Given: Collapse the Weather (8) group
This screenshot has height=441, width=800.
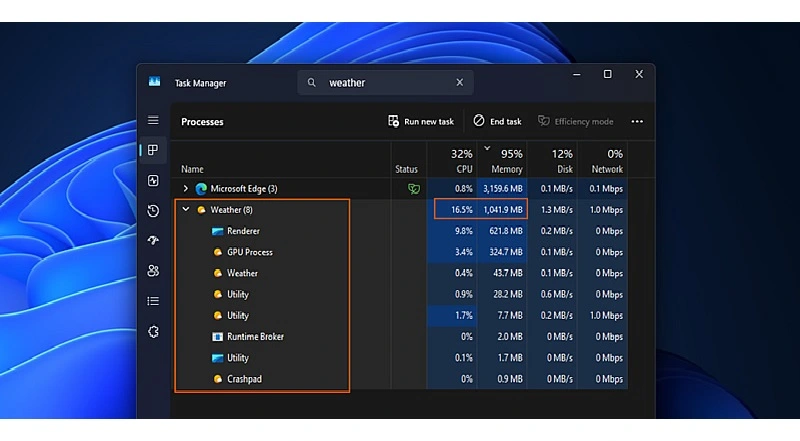Looking at the screenshot, I should point(186,209).
